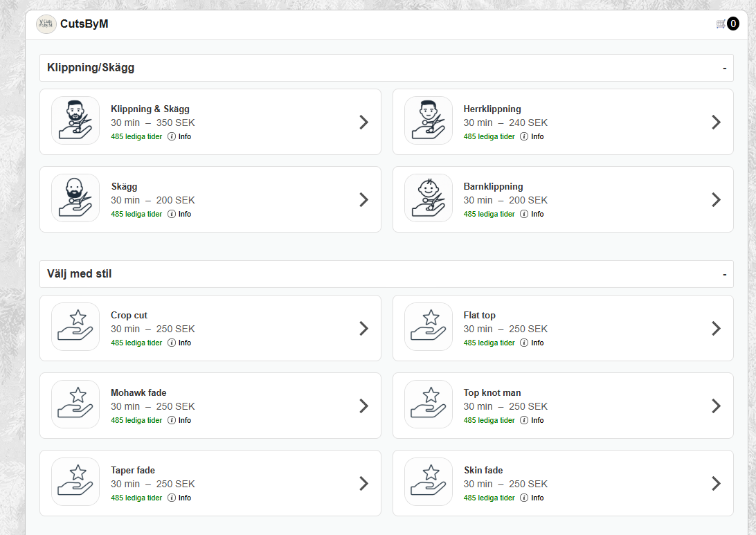This screenshot has width=756, height=535.
Task: Open Flat top using its chevron arrow
Action: pyautogui.click(x=717, y=328)
